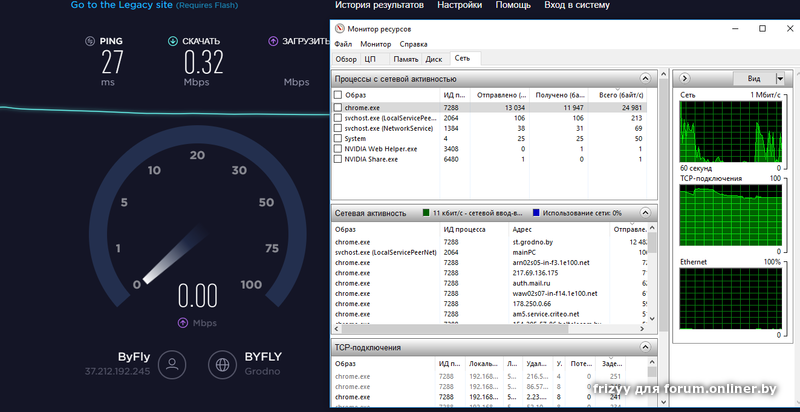The height and width of the screenshot is (412, 800).
Task: Open the Вид dropdown arrow
Action: coord(782,78)
